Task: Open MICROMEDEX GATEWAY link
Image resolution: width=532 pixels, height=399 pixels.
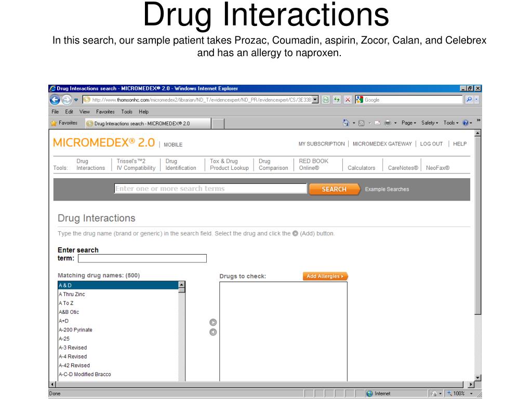Action: pos(382,144)
